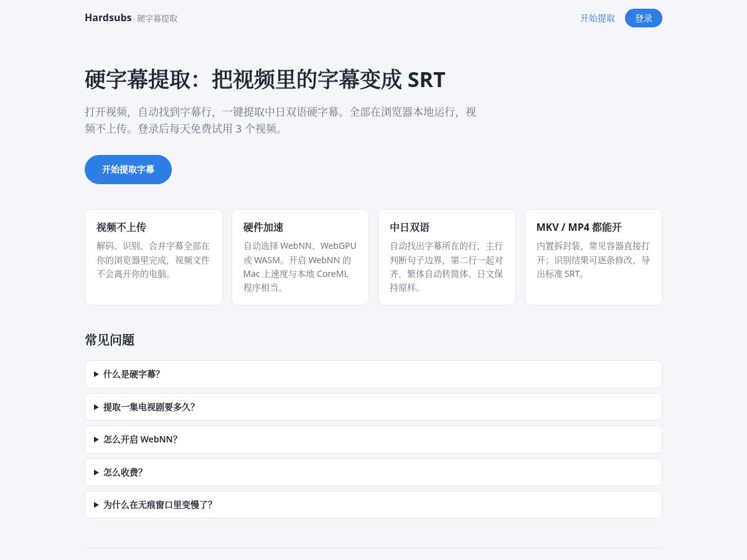Select the 中日双语 card title
Screen dimensions: 747x560
point(410,227)
